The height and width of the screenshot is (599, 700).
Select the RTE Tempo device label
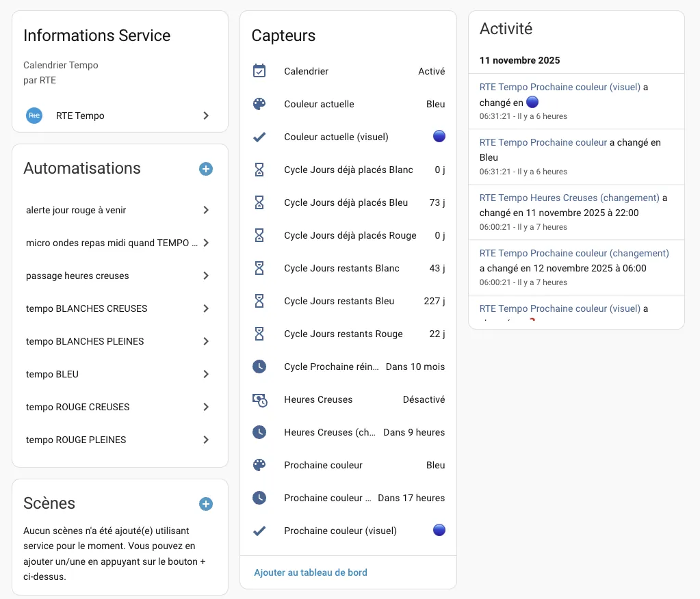pos(80,116)
